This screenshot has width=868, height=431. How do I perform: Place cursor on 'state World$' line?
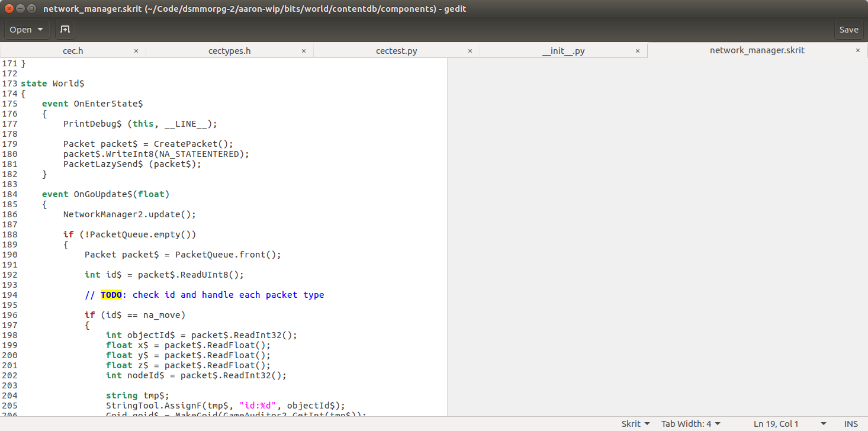click(53, 83)
